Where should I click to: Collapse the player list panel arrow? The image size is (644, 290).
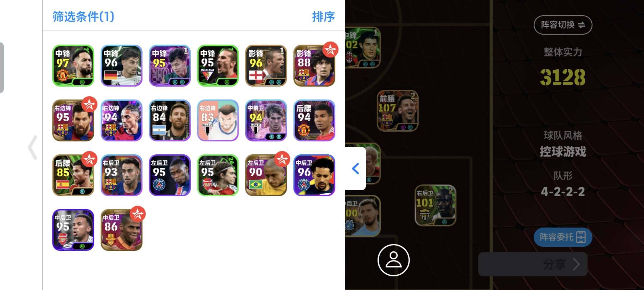pos(356,169)
